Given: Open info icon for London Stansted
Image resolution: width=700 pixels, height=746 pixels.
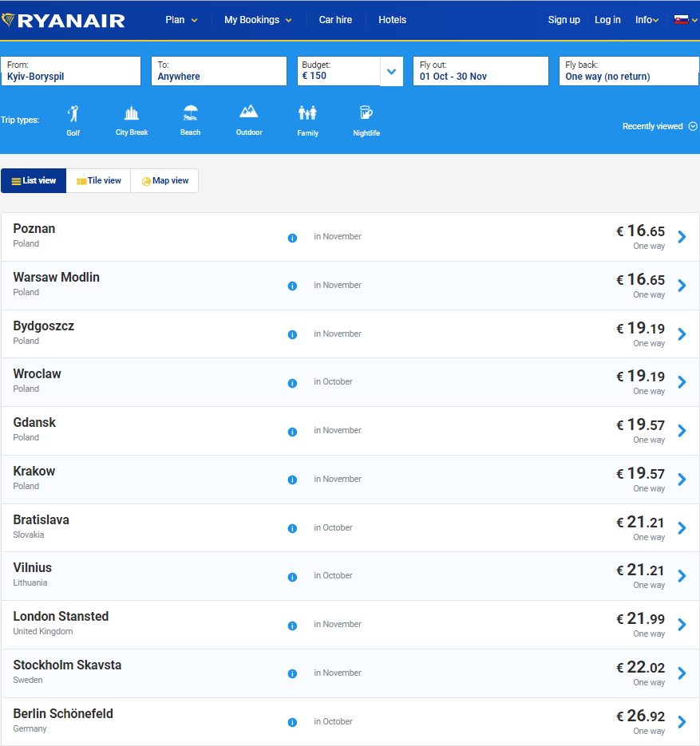Looking at the screenshot, I should coord(293,626).
